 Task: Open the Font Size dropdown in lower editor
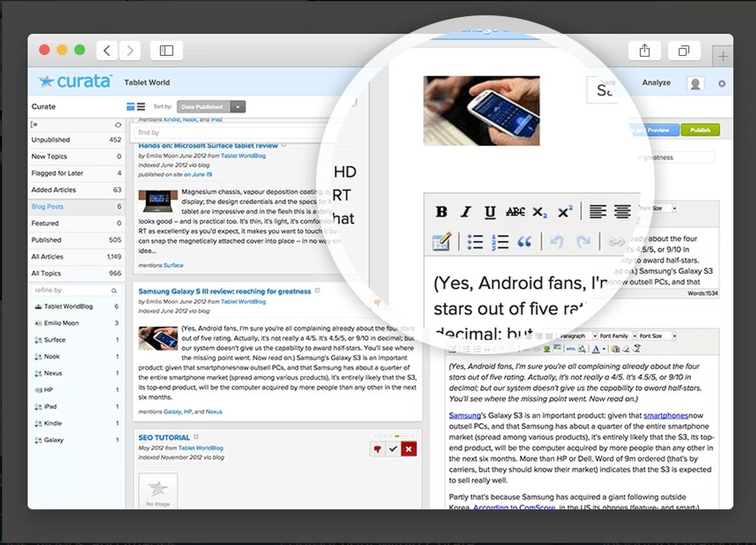click(657, 336)
